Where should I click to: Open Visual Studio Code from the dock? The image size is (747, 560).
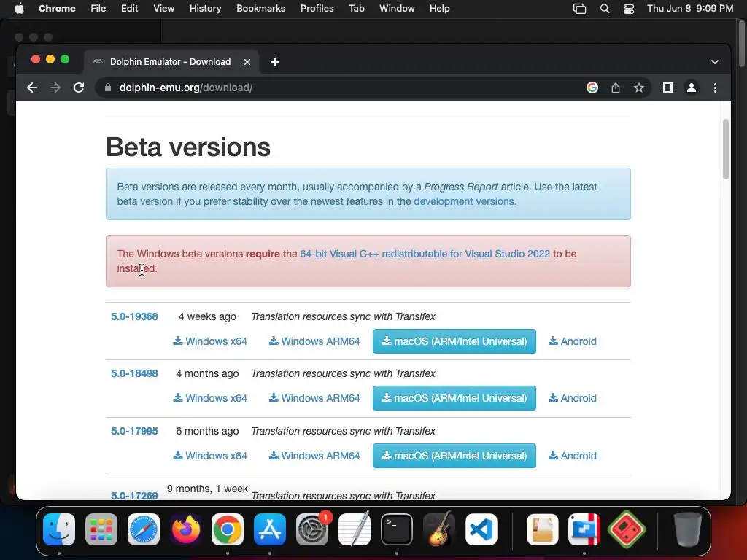pyautogui.click(x=481, y=529)
